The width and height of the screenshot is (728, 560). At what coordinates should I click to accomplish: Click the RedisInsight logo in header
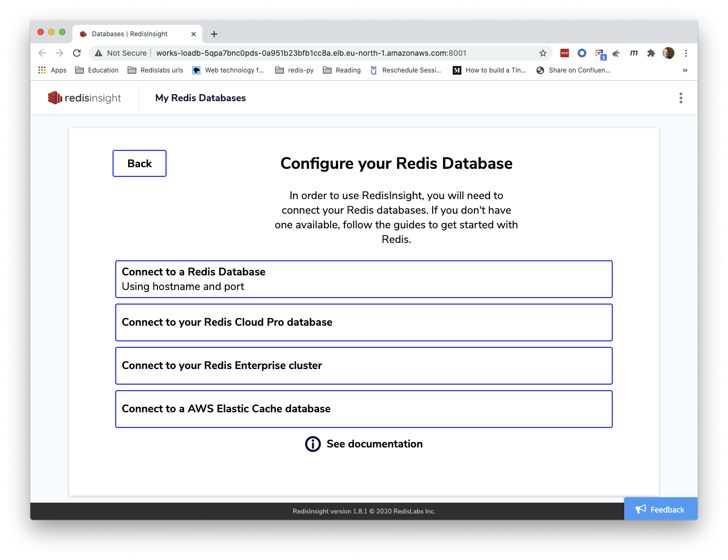click(84, 98)
